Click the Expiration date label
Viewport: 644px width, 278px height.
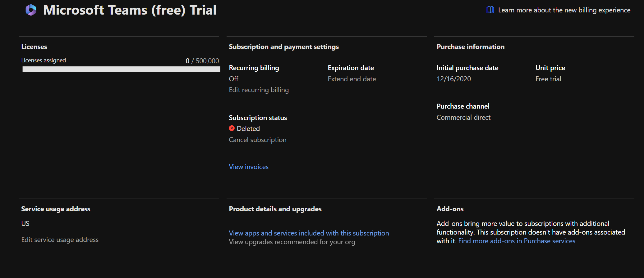tap(351, 68)
